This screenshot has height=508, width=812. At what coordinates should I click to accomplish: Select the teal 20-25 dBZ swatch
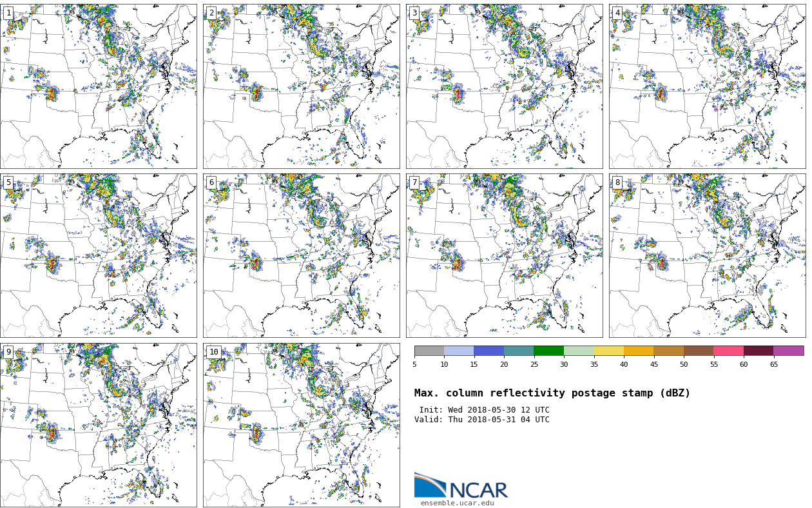pyautogui.click(x=519, y=351)
